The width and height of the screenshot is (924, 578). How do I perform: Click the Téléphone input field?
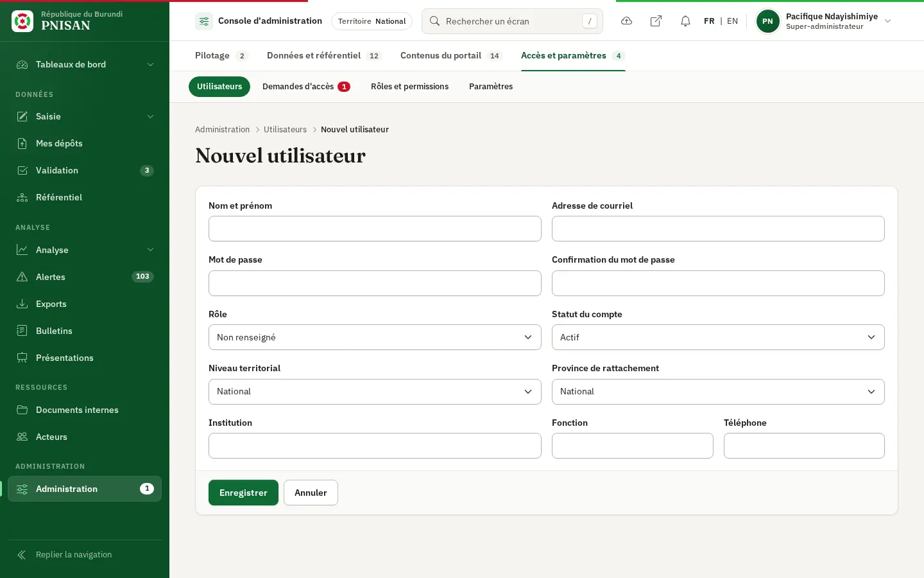pos(804,446)
